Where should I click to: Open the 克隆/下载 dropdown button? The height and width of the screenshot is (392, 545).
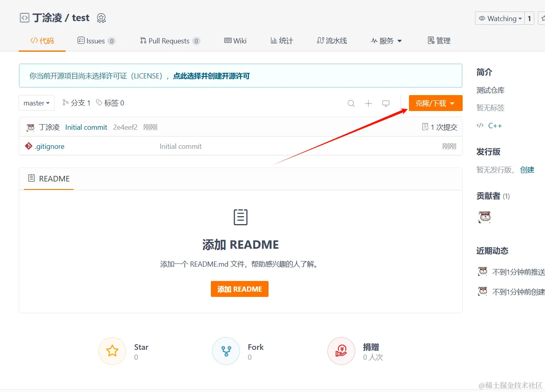(x=436, y=103)
